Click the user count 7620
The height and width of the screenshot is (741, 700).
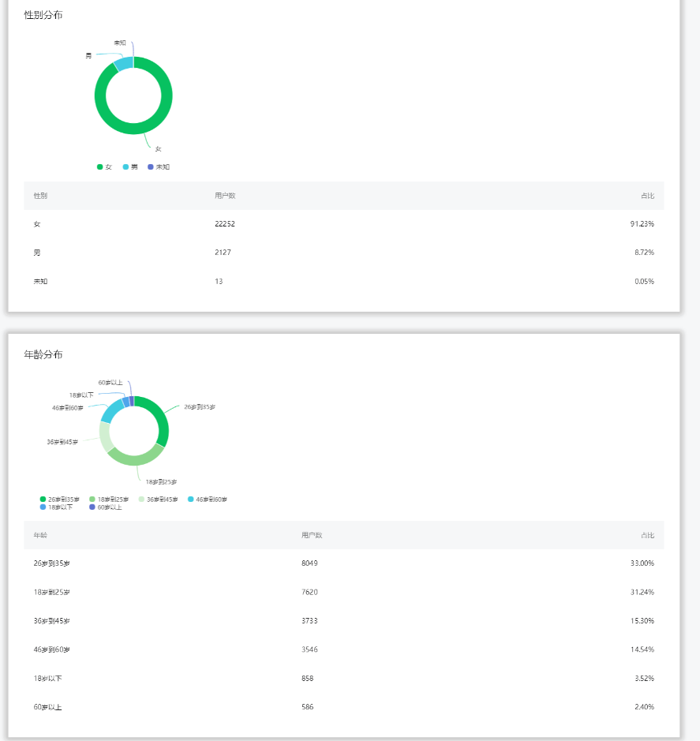(x=309, y=592)
